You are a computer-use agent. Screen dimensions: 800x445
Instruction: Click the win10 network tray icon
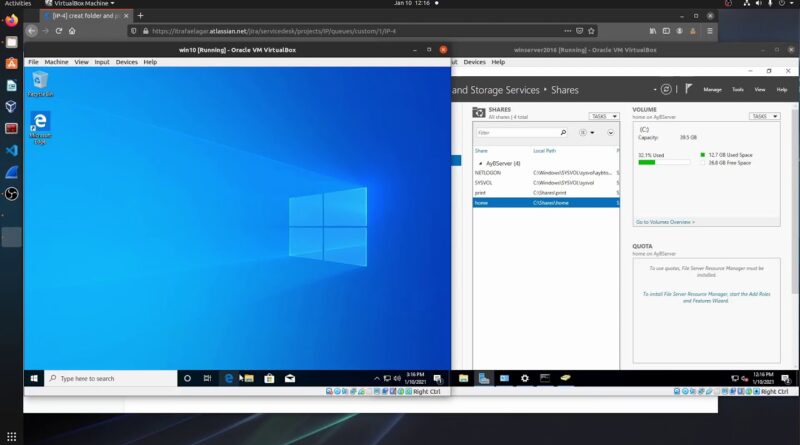[x=387, y=378]
